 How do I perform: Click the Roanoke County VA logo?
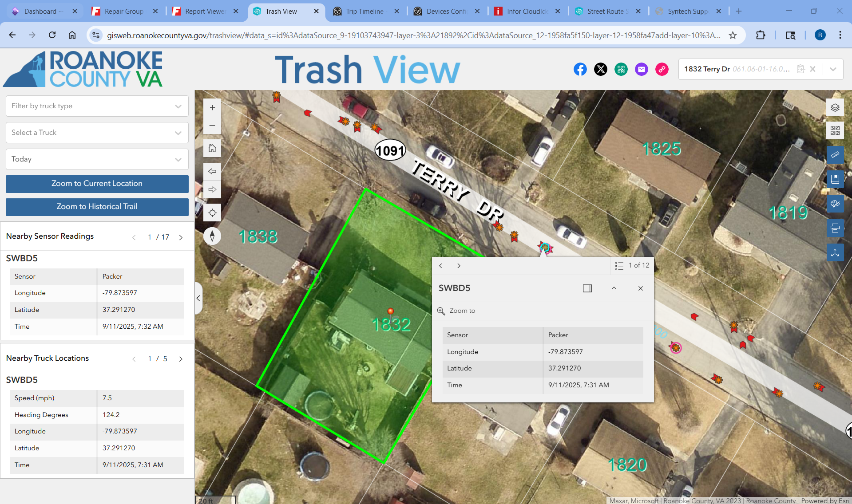point(83,69)
